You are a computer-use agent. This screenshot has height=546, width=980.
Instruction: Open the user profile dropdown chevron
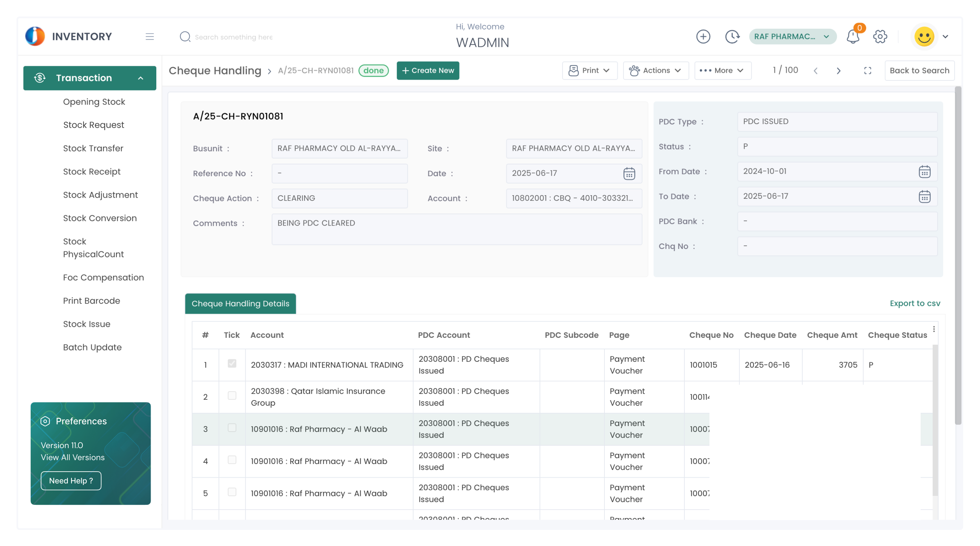pos(945,36)
